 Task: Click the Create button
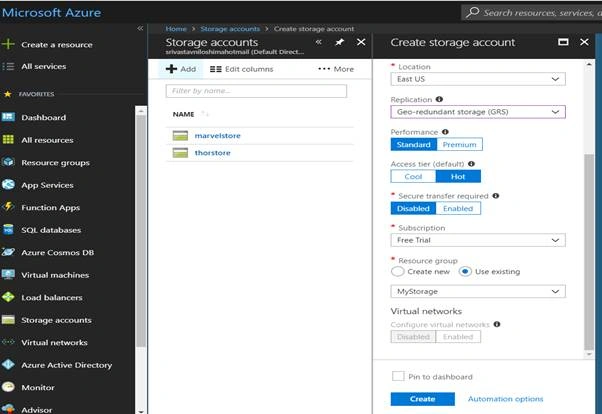423,399
